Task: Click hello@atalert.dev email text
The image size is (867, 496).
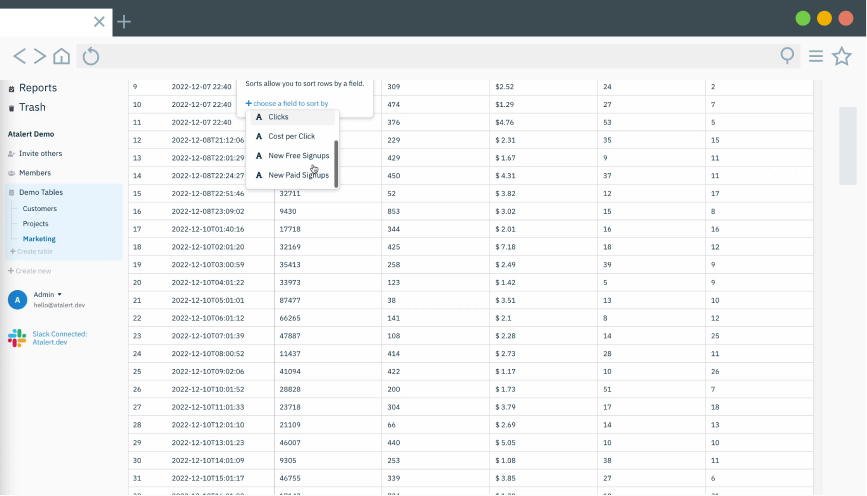Action: pos(59,305)
